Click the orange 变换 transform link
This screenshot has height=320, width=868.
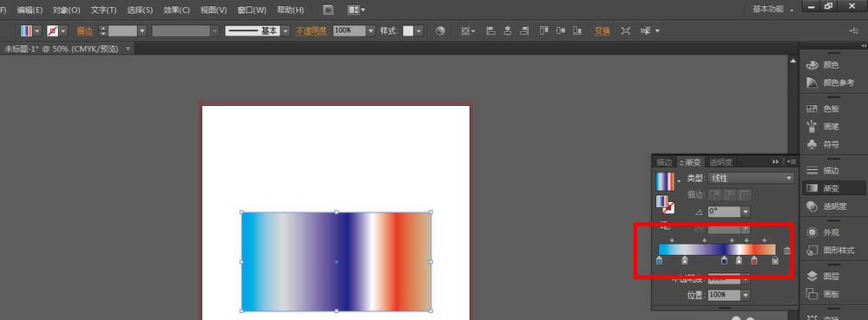click(602, 31)
